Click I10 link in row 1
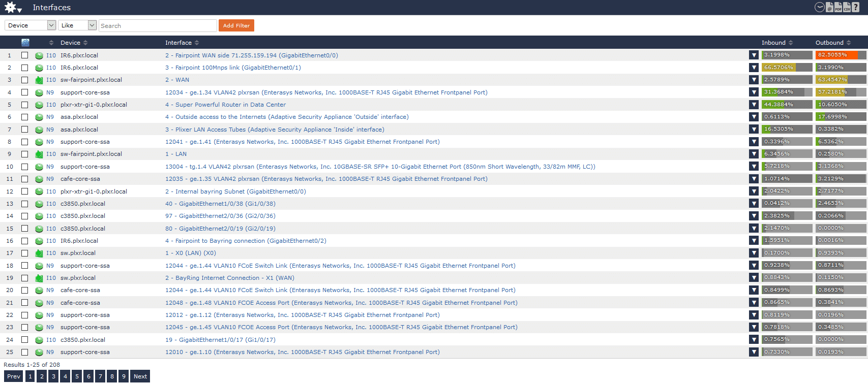Image resolution: width=868 pixels, height=384 pixels. (x=51, y=55)
